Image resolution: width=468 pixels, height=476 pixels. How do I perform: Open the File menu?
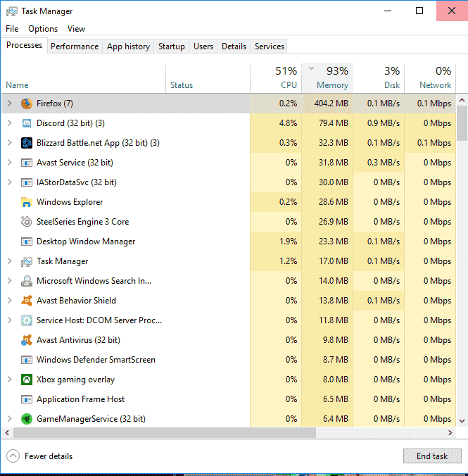click(x=12, y=29)
